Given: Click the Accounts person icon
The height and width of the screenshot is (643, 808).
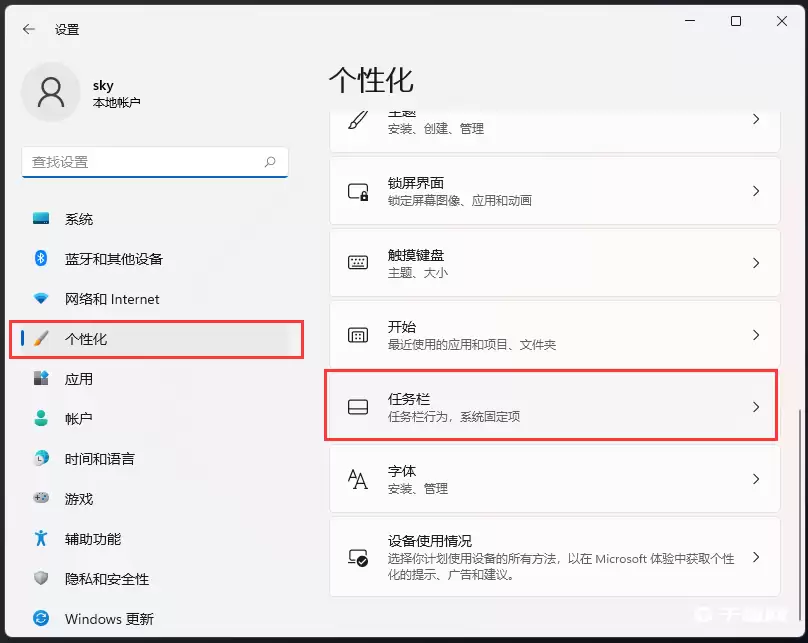Looking at the screenshot, I should click(41, 418).
